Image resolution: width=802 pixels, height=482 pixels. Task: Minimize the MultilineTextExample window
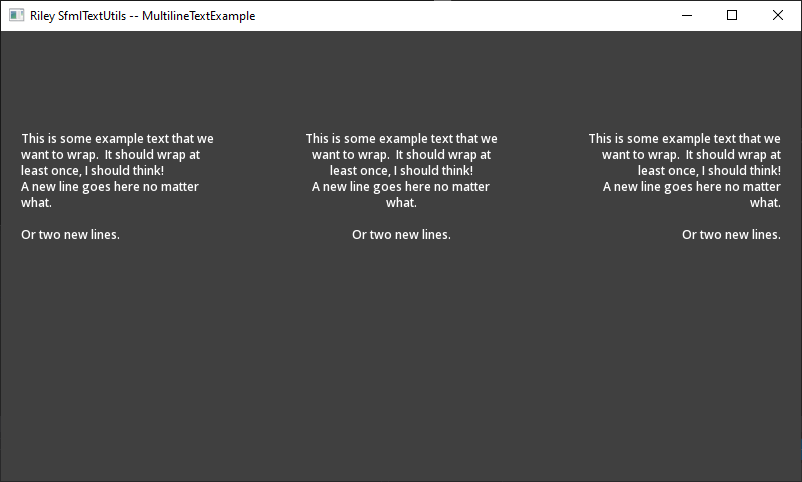[686, 15]
